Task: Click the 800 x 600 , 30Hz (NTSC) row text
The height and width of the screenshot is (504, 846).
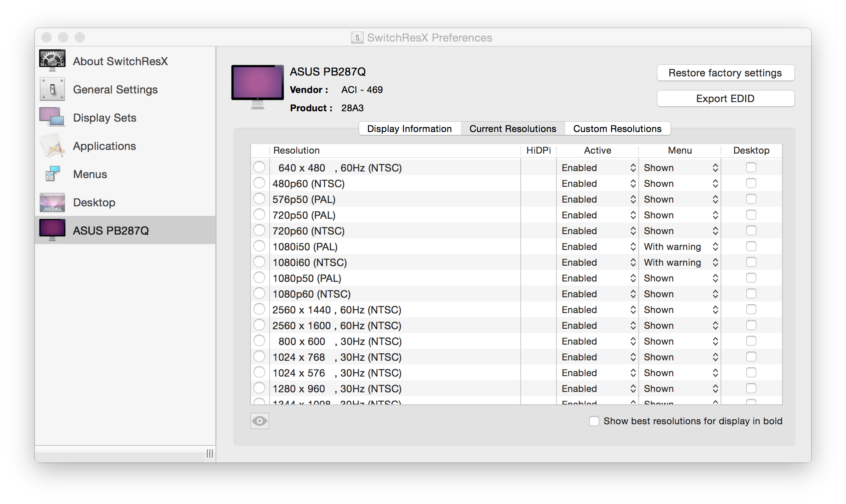Action: click(x=340, y=341)
